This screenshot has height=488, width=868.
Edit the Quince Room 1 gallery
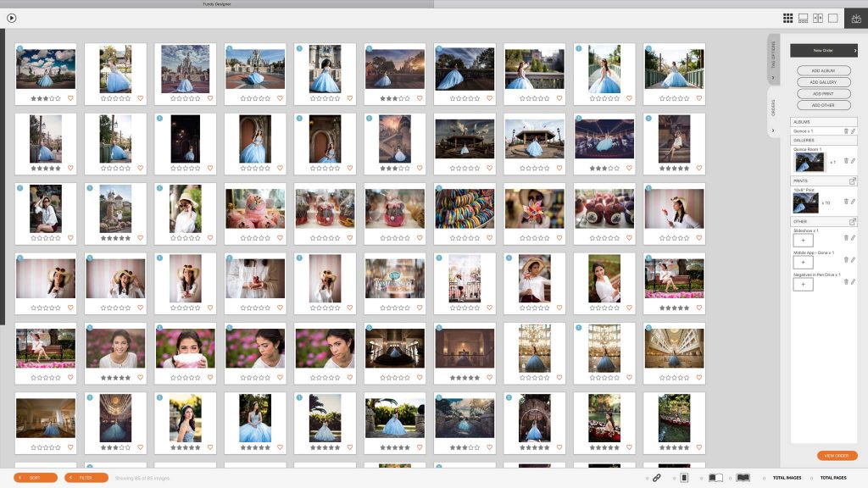(853, 160)
